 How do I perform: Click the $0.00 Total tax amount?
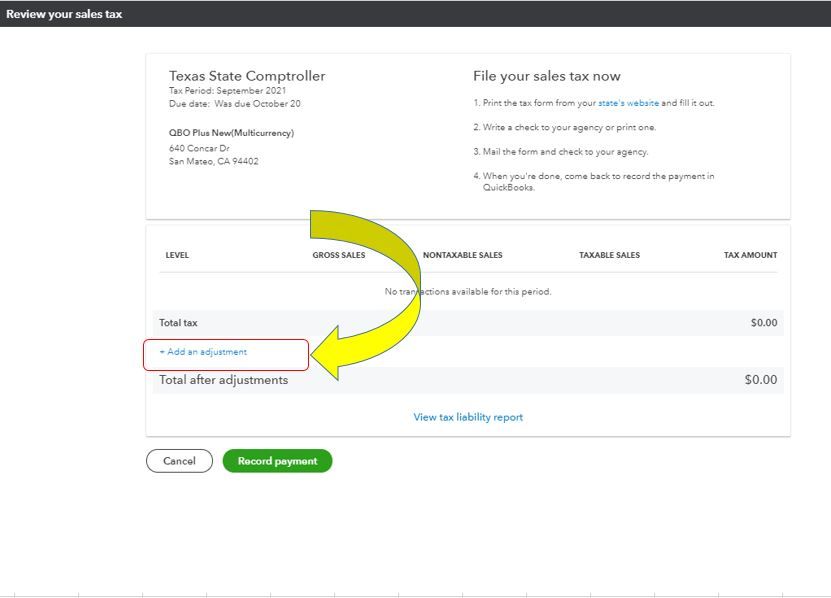pos(763,323)
